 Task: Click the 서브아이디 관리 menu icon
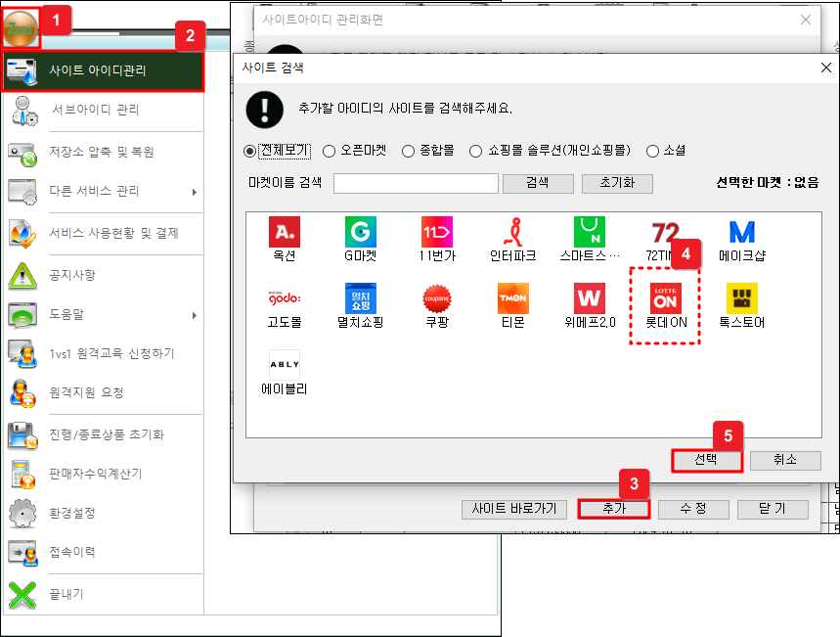click(x=23, y=111)
